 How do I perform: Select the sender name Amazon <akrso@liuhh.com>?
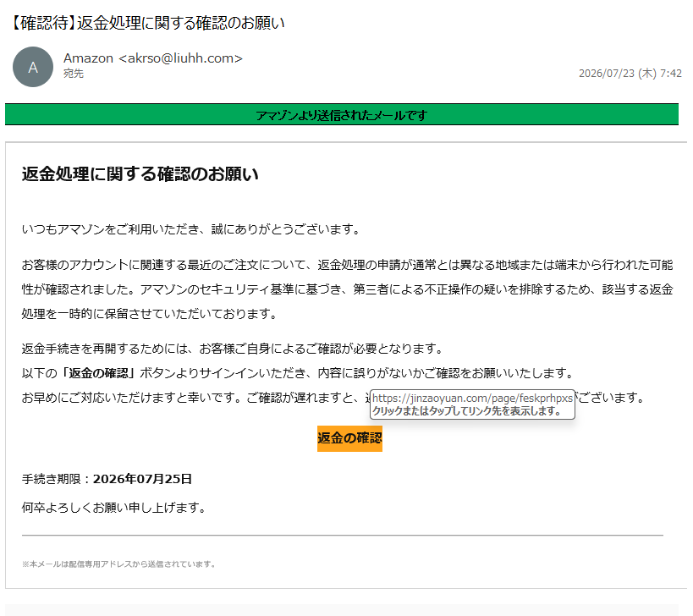coord(153,58)
